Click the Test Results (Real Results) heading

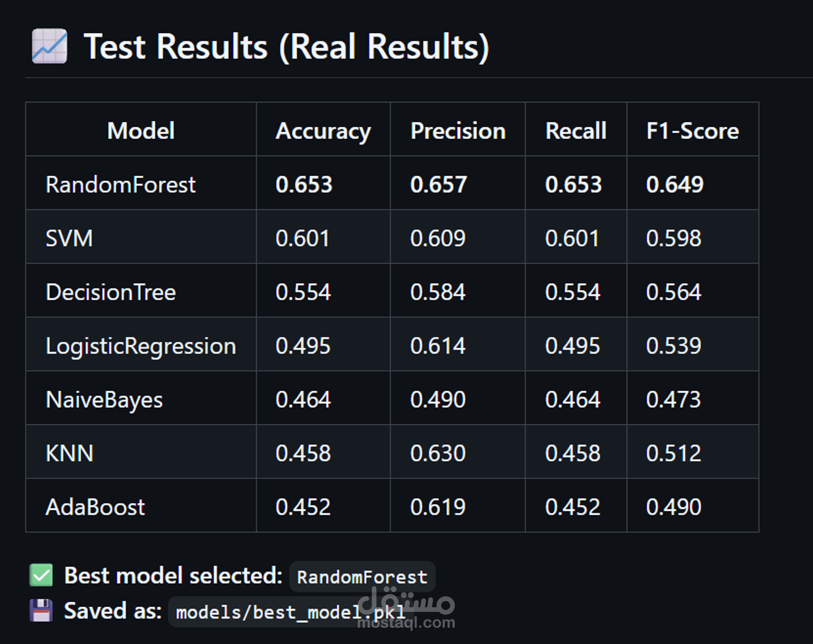point(286,47)
